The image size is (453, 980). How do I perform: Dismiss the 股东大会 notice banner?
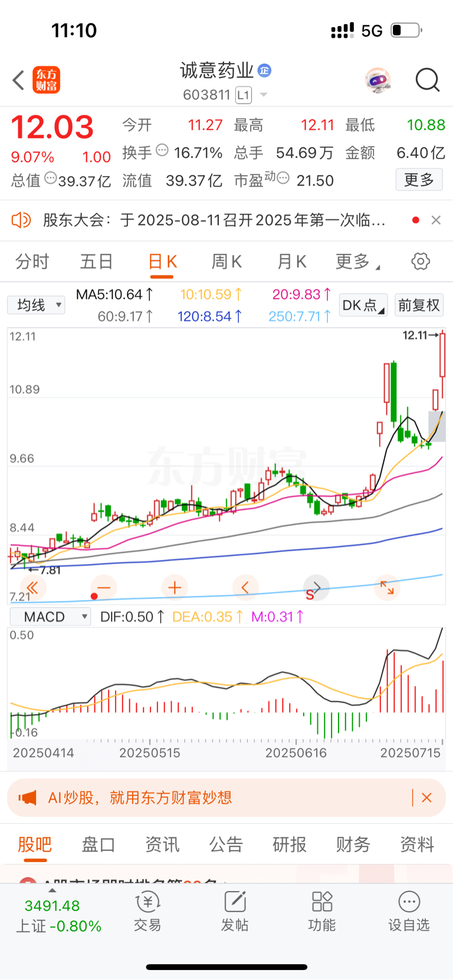(x=436, y=220)
